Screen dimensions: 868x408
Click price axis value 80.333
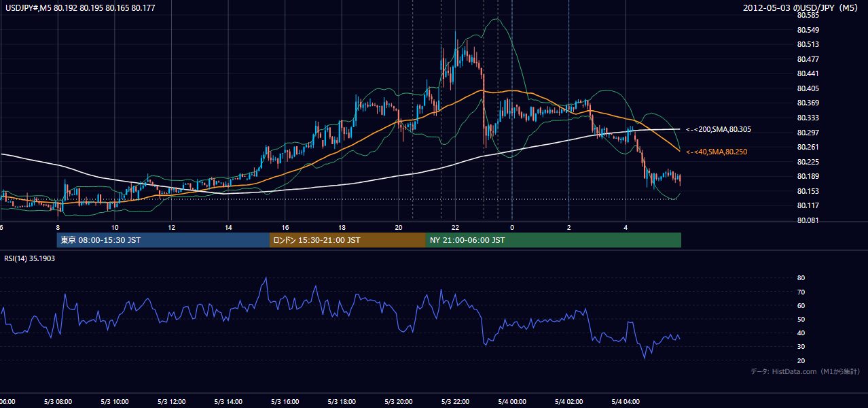tap(807, 118)
